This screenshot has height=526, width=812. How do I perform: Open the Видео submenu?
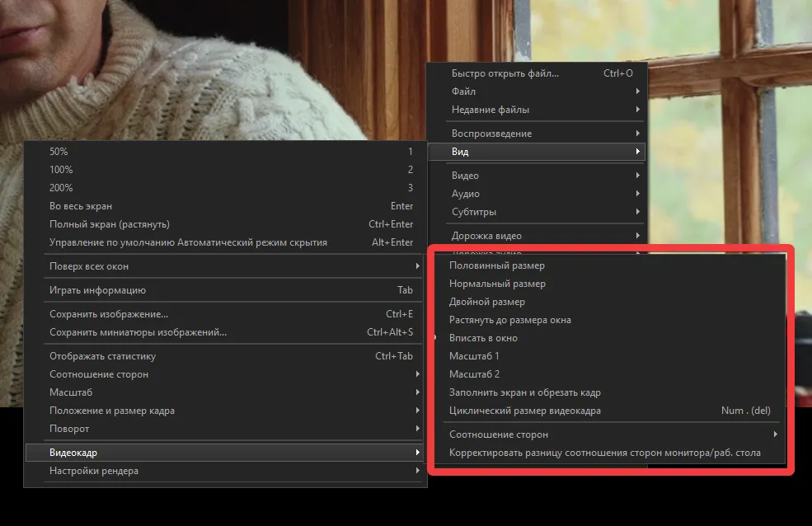coord(537,175)
